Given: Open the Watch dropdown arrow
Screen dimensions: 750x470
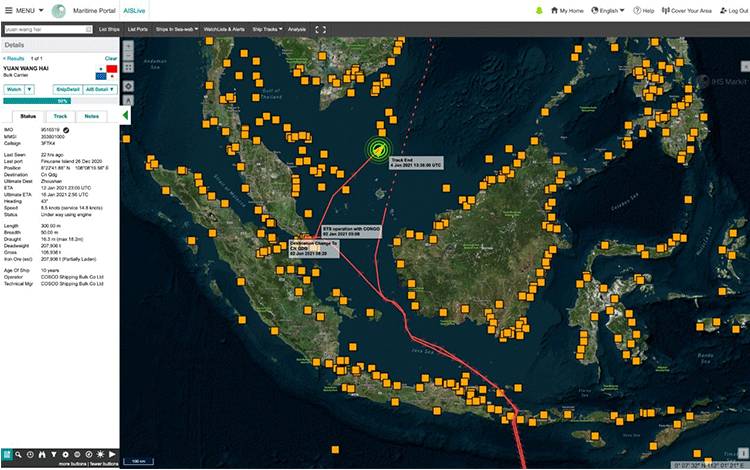Looking at the screenshot, I should pyautogui.click(x=29, y=89).
